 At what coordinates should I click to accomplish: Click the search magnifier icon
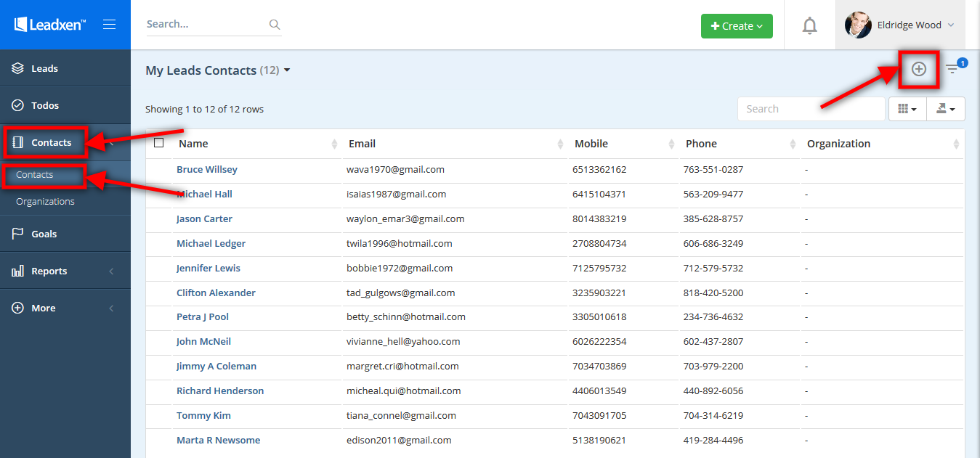tap(275, 25)
